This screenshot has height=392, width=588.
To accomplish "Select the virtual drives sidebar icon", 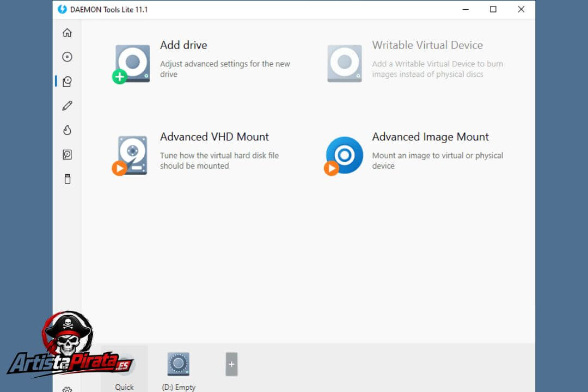I will coord(67,82).
